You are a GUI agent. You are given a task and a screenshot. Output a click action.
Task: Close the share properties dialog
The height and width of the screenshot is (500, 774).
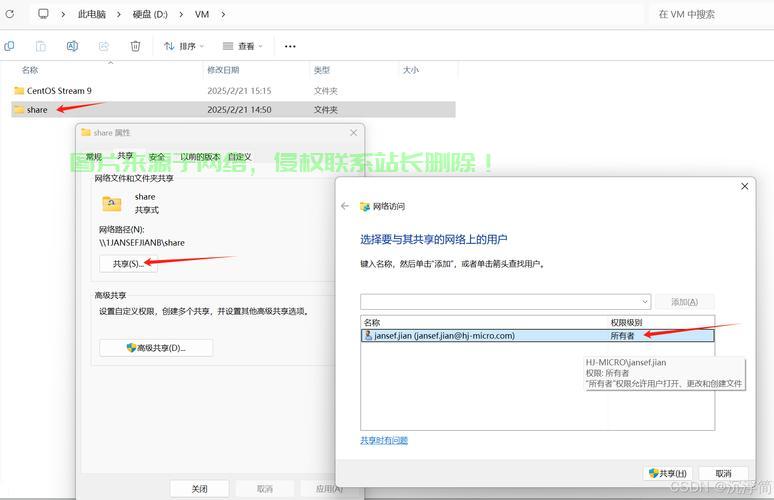(353, 132)
